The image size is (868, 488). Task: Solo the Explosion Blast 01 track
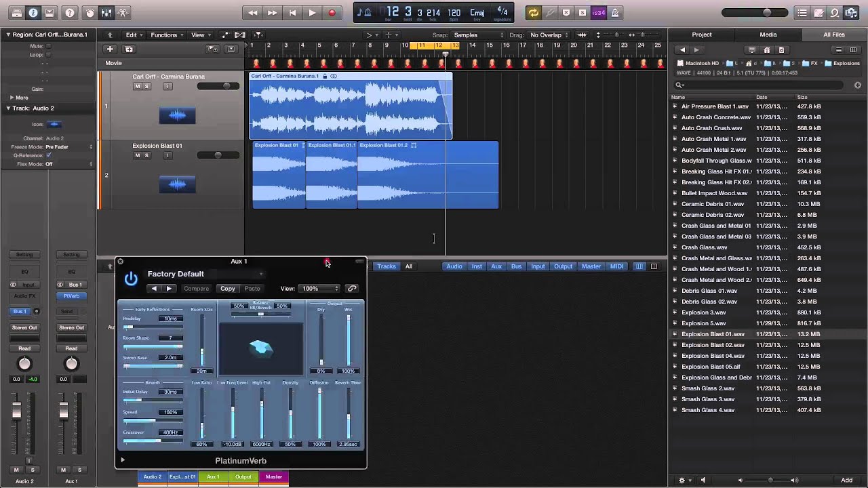pos(146,155)
